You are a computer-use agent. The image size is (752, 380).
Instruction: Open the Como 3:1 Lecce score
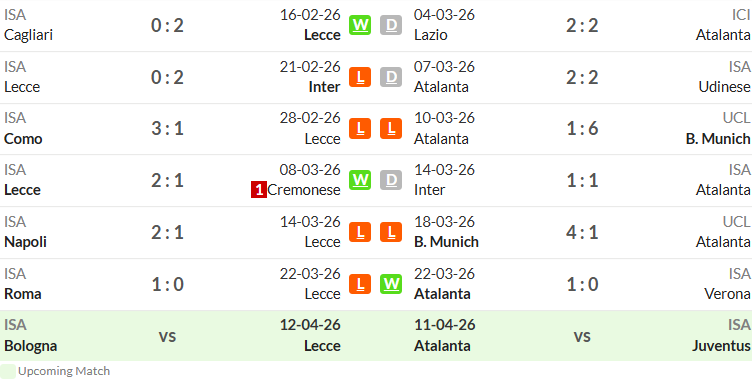pos(167,129)
